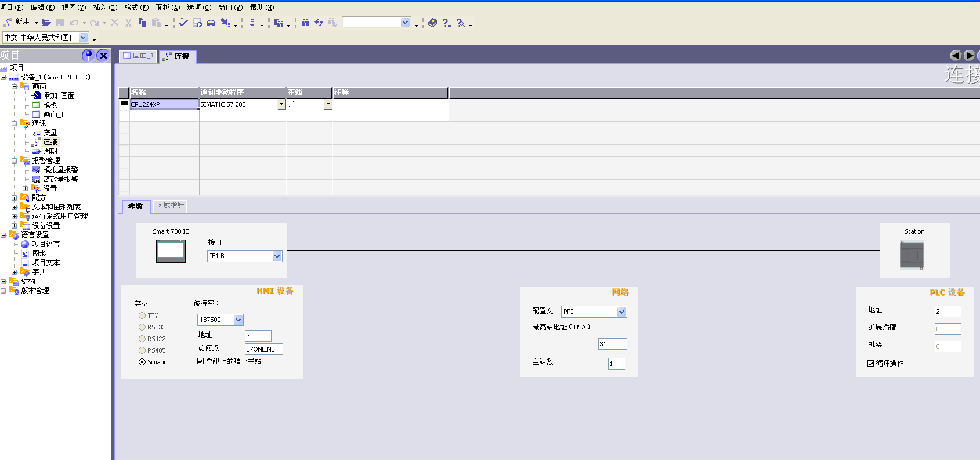The height and width of the screenshot is (460, 980).
Task: Toggle the 总线上的唯一主站 checkbox
Action: point(201,361)
